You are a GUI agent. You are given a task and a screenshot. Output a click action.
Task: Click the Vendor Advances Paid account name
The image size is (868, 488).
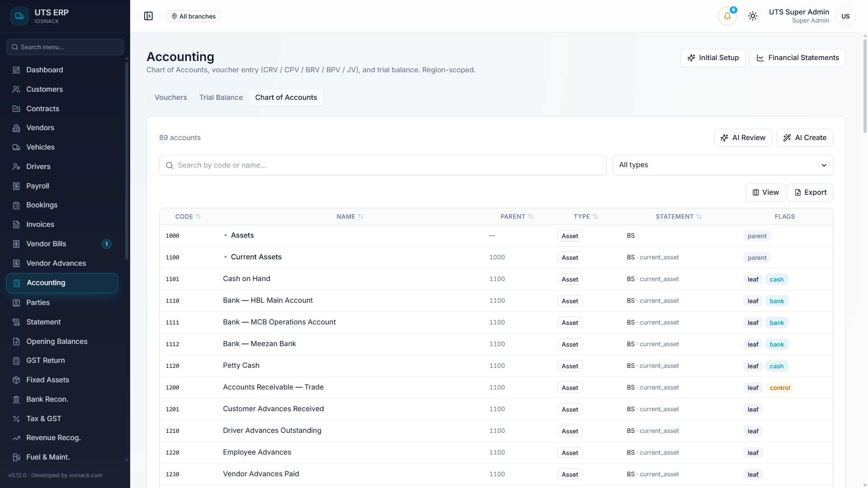[261, 474]
